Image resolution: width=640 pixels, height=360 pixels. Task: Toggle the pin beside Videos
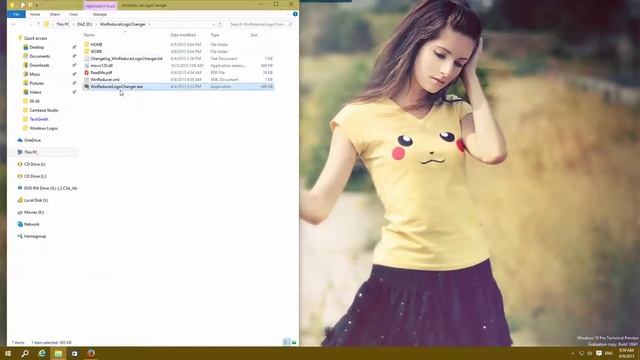[x=74, y=92]
